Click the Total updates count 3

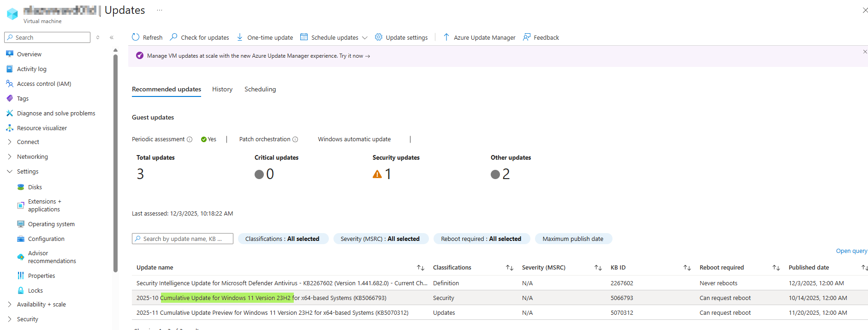click(x=140, y=174)
